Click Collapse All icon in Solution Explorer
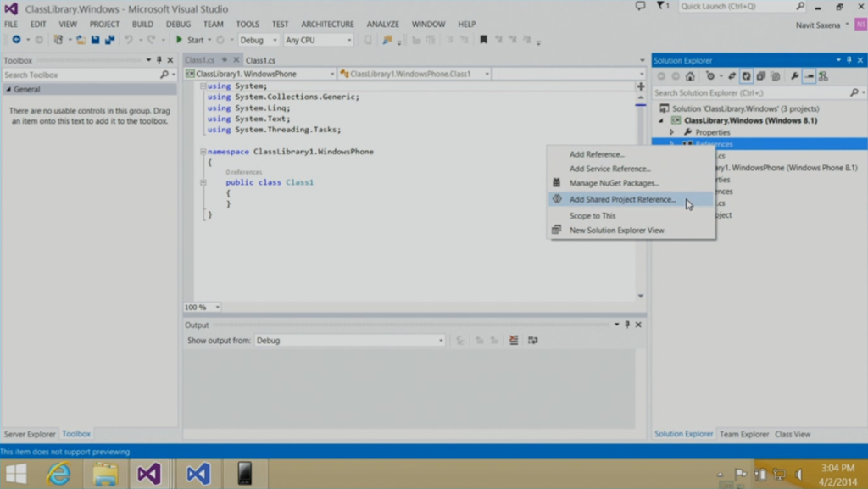This screenshot has height=489, width=868. pos(760,76)
